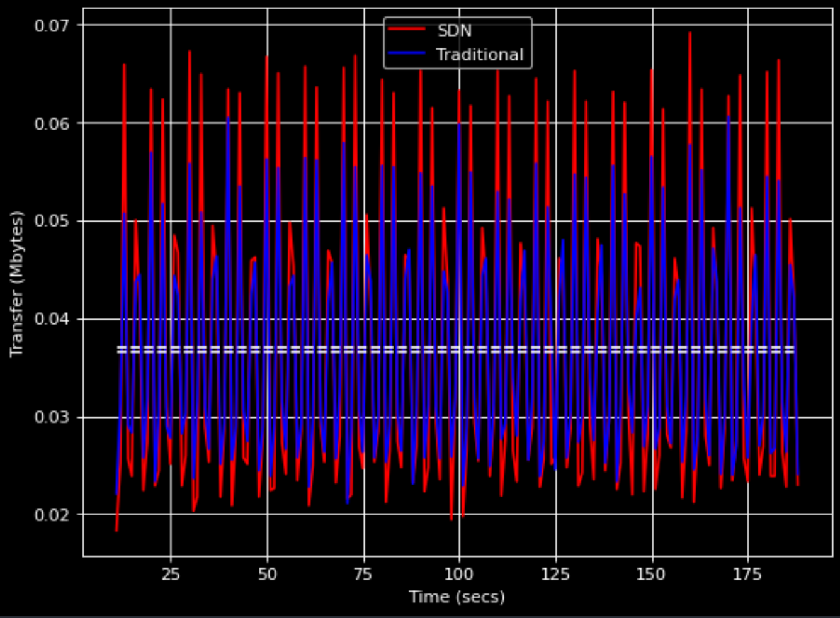This screenshot has width=840, height=618.
Task: Click the Transfer (Mbytes) axis label
Action: coord(17,284)
